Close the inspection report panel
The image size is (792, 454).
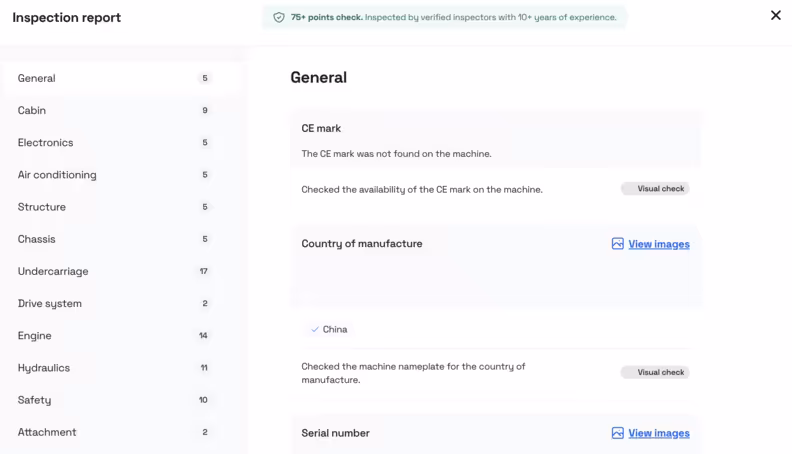pos(775,15)
